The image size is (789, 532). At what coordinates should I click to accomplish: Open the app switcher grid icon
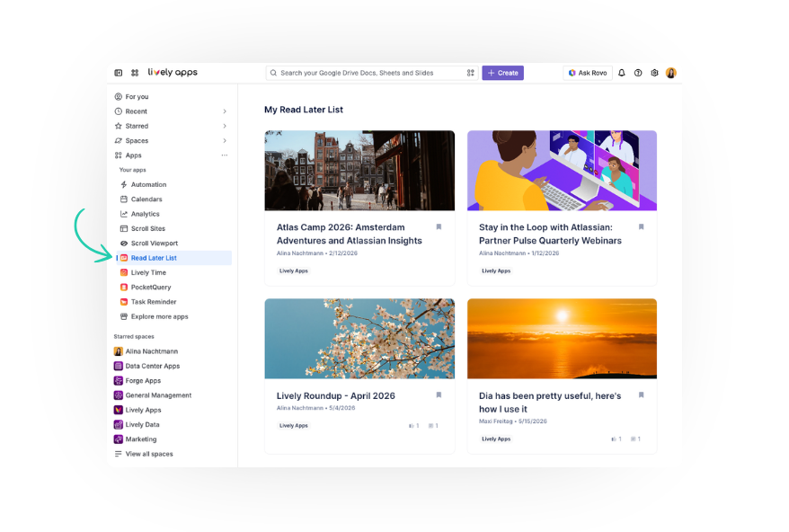click(135, 73)
